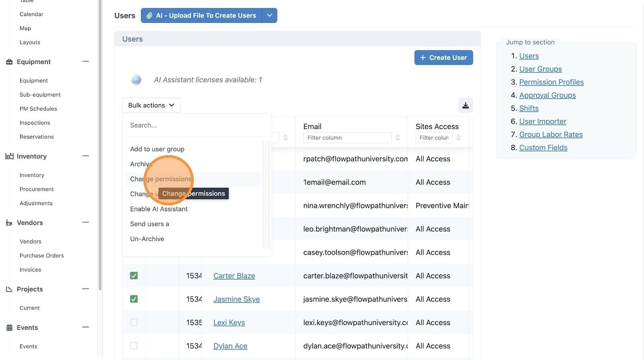This screenshot has height=360, width=644.
Task: Choose Change permissions bulk action
Action: pyautogui.click(x=194, y=179)
